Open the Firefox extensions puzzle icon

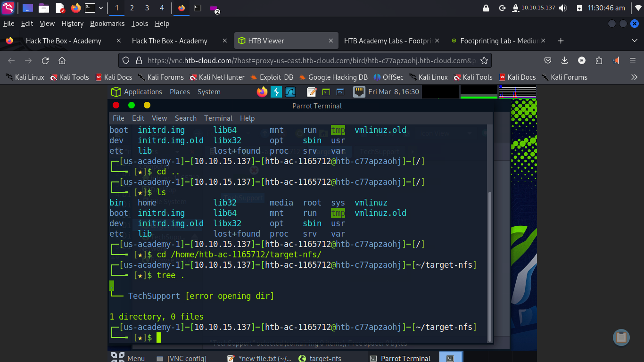coord(599,60)
